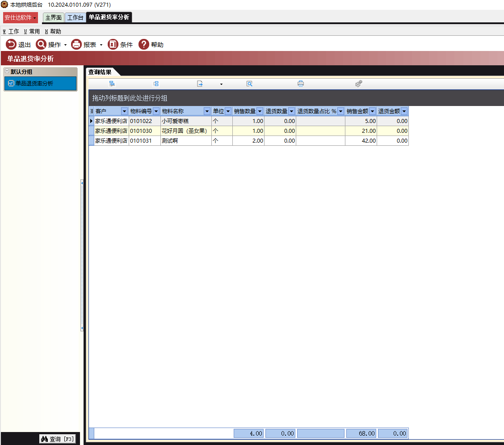Image resolution: width=504 pixels, height=445 pixels.
Task: Click the 小可爱枣糕 cell
Action: coord(186,121)
